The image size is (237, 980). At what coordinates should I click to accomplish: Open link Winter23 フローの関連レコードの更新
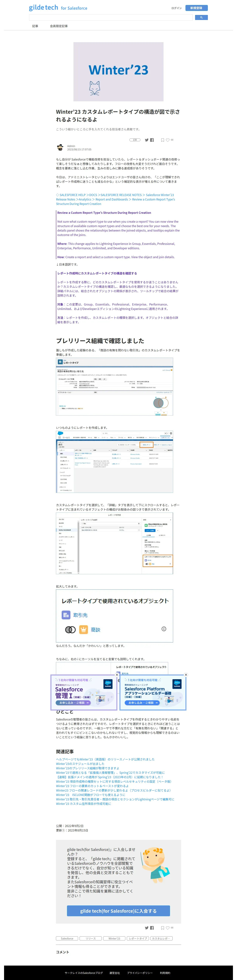(114, 791)
